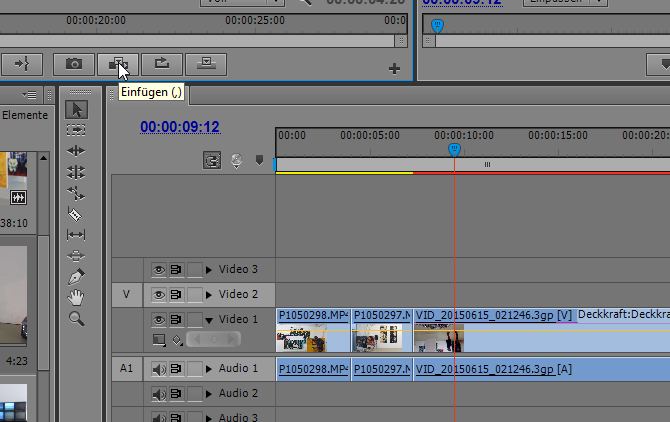This screenshot has height=422, width=670.
Task: Open the Button Editor plus icon
Action: pos(394,69)
